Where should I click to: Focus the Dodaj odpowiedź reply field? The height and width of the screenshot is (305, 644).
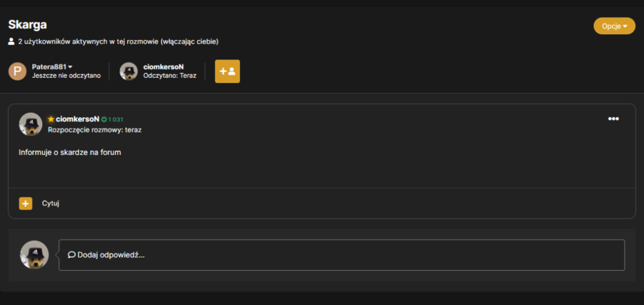[342, 255]
